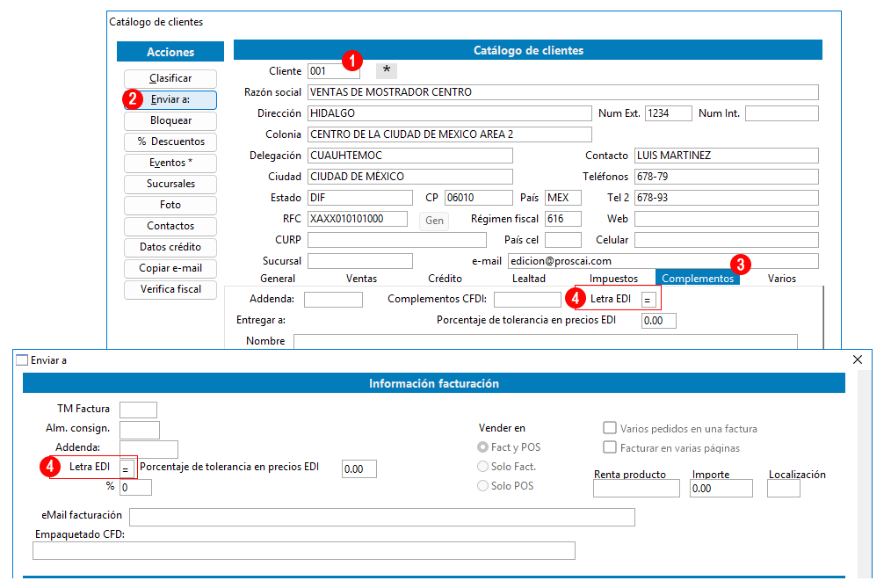Click the CURP field
Image resolution: width=891 pixels, height=588 pixels.
[x=397, y=240]
